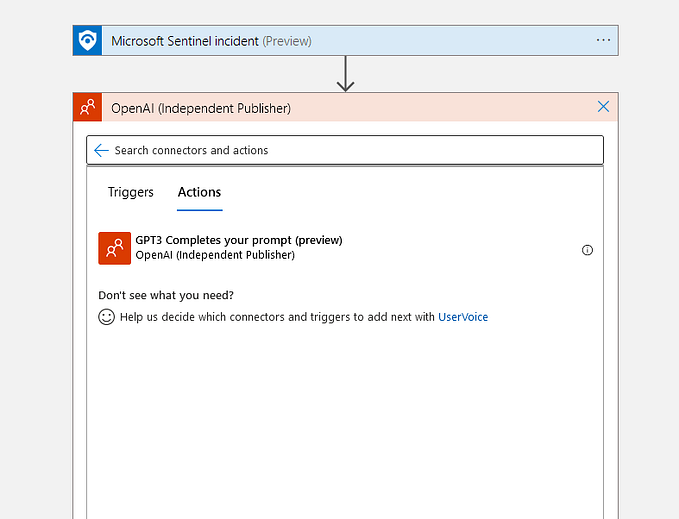Screen dimensions: 679x519
Task: Click the OpenAI connector icon in header
Action: pyautogui.click(x=87, y=107)
